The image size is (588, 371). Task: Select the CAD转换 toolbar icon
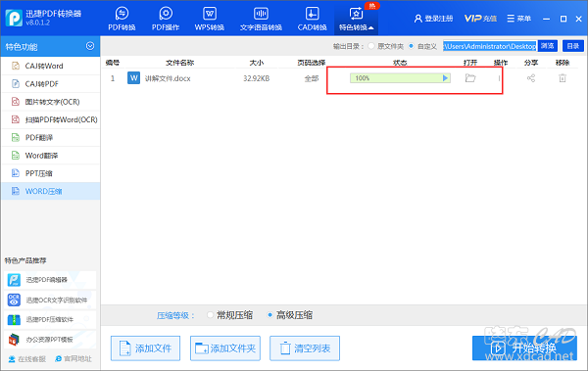point(312,19)
